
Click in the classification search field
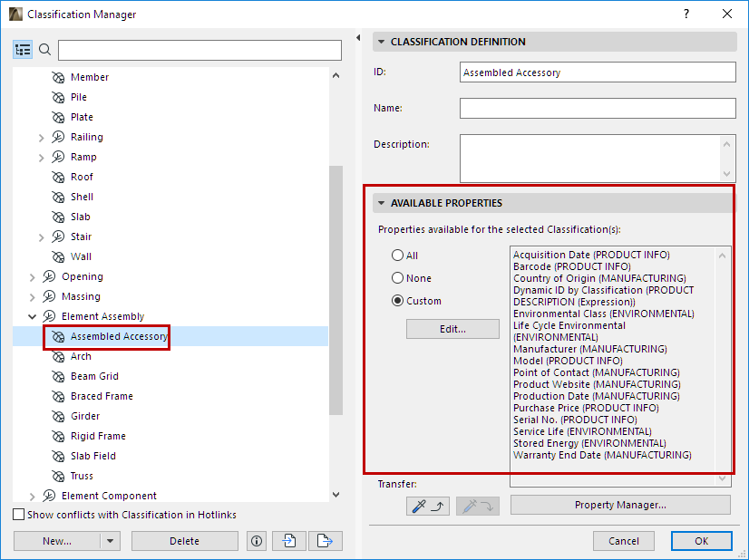pyautogui.click(x=199, y=50)
